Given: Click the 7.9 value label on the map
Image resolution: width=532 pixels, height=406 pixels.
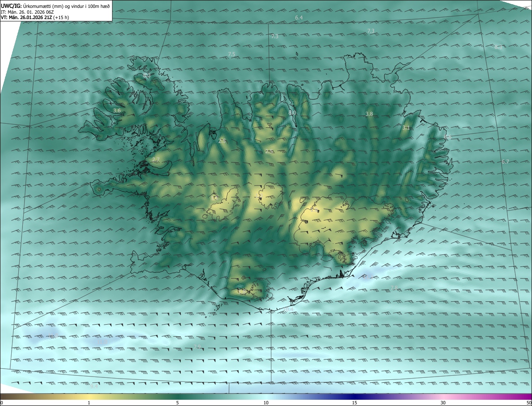Looking at the screenshot, I should (x=197, y=347).
